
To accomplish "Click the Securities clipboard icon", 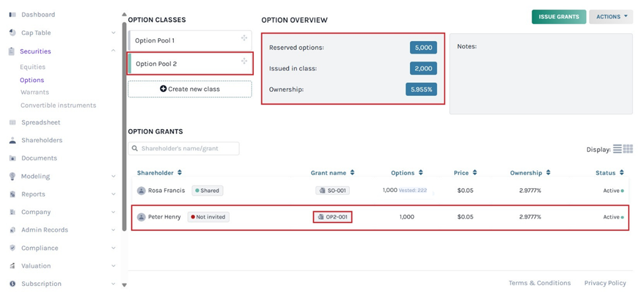I will coord(12,52).
